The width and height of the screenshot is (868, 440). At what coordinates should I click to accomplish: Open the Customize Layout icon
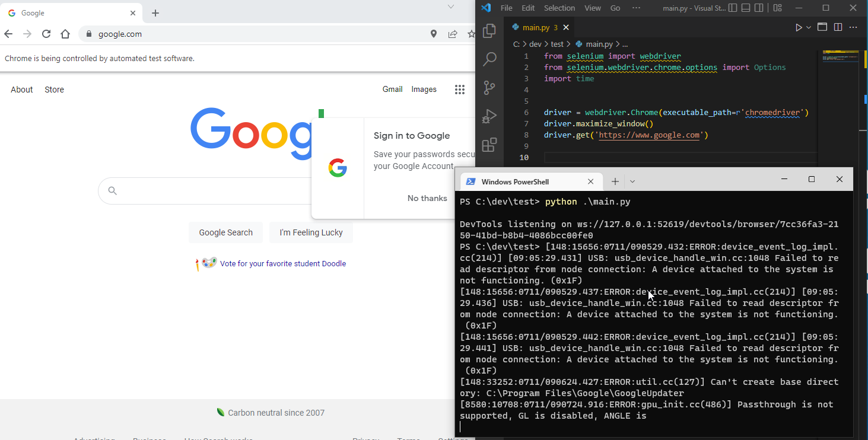click(x=777, y=8)
